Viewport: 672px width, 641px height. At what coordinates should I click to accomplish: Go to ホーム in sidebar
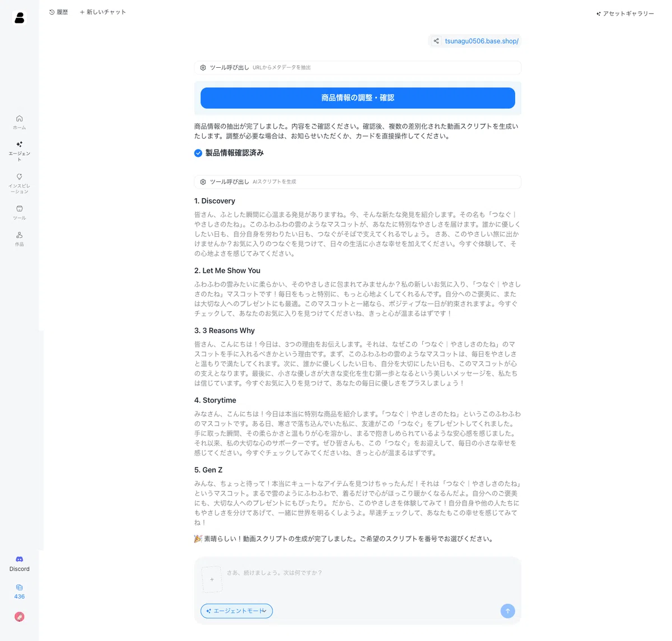[20, 122]
